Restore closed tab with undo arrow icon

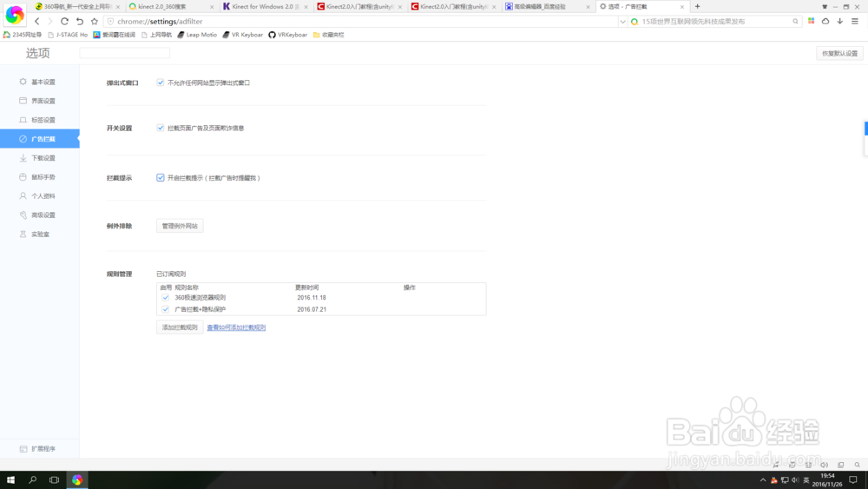coord(80,21)
